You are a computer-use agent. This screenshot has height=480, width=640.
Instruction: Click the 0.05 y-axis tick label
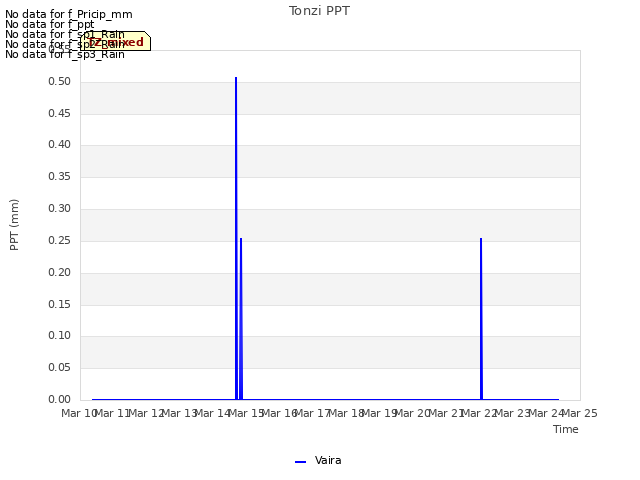point(60,367)
